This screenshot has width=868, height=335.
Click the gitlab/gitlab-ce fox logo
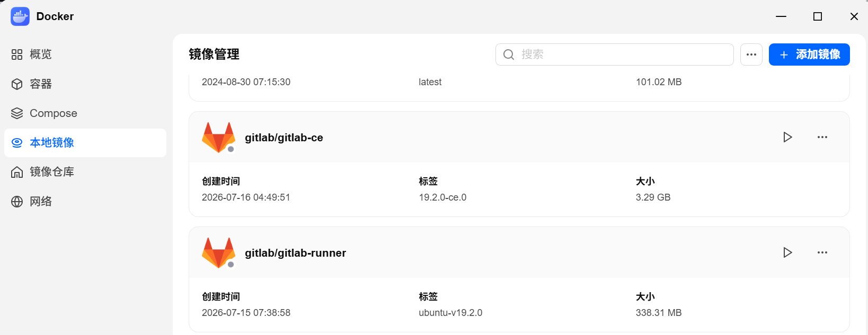pyautogui.click(x=218, y=138)
